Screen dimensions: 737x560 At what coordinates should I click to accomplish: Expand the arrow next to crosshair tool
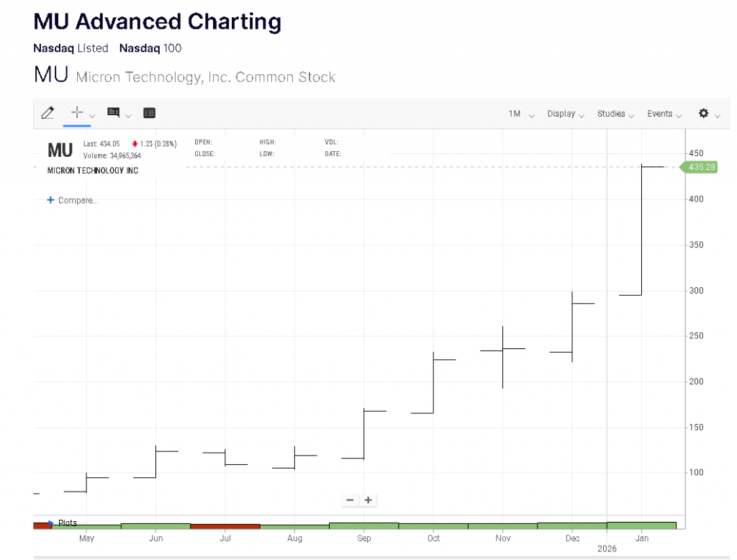93,115
